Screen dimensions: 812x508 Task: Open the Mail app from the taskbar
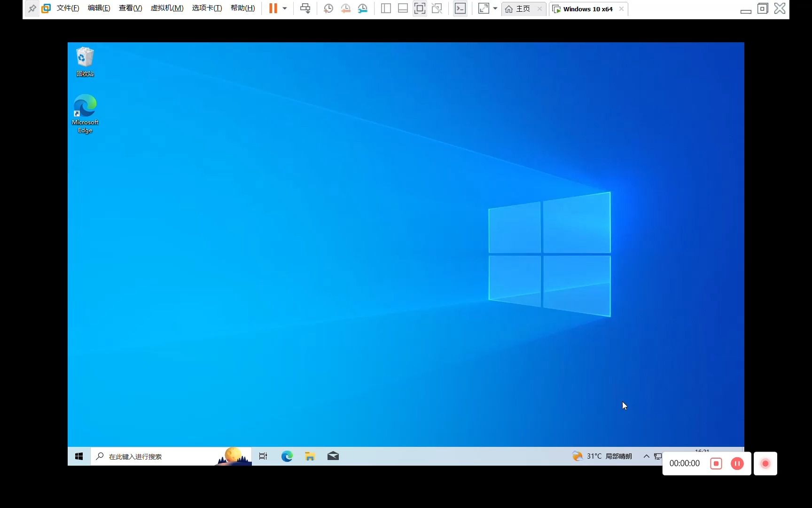333,456
